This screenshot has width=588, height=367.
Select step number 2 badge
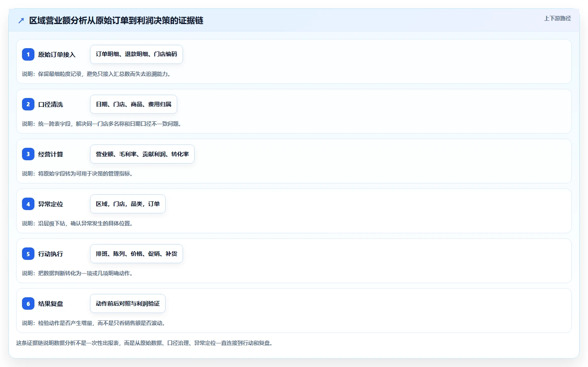click(28, 104)
